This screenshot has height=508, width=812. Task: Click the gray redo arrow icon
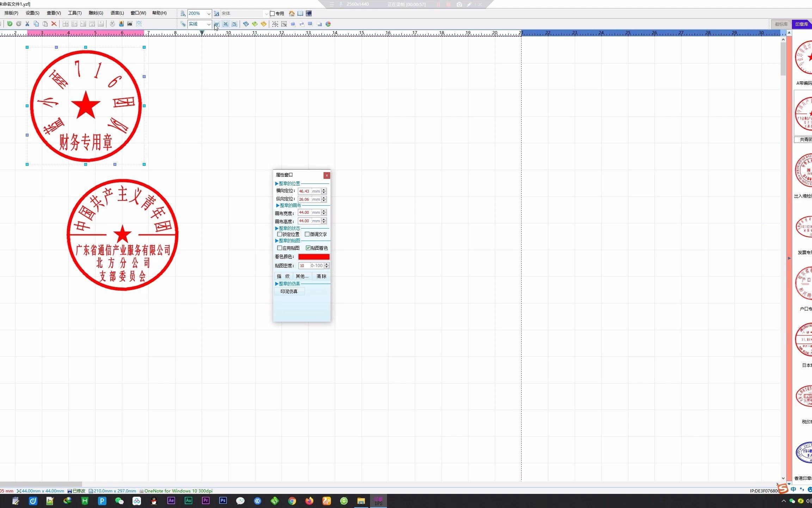click(18, 24)
